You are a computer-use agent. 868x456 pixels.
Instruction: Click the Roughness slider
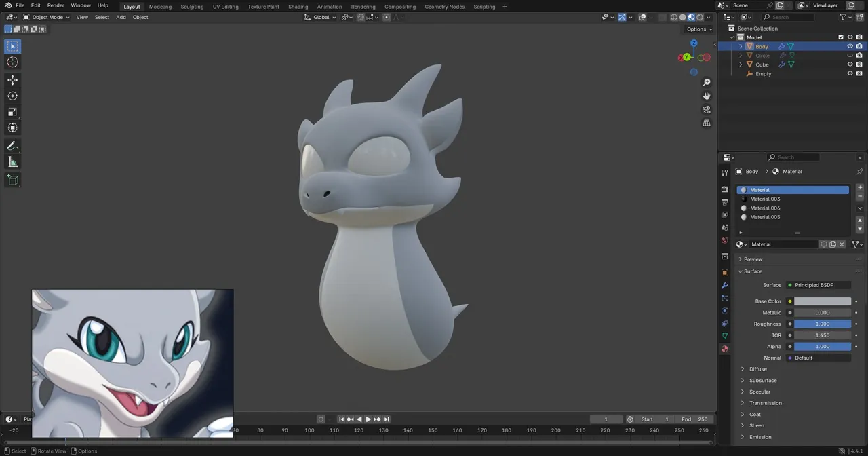tap(823, 324)
